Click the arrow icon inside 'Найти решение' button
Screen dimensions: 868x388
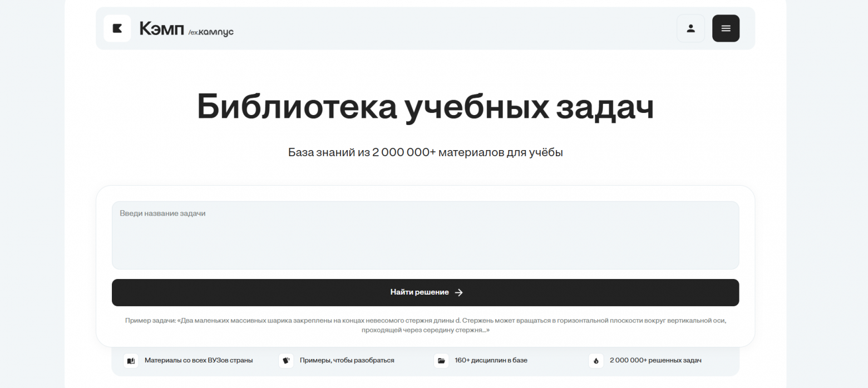[458, 292]
